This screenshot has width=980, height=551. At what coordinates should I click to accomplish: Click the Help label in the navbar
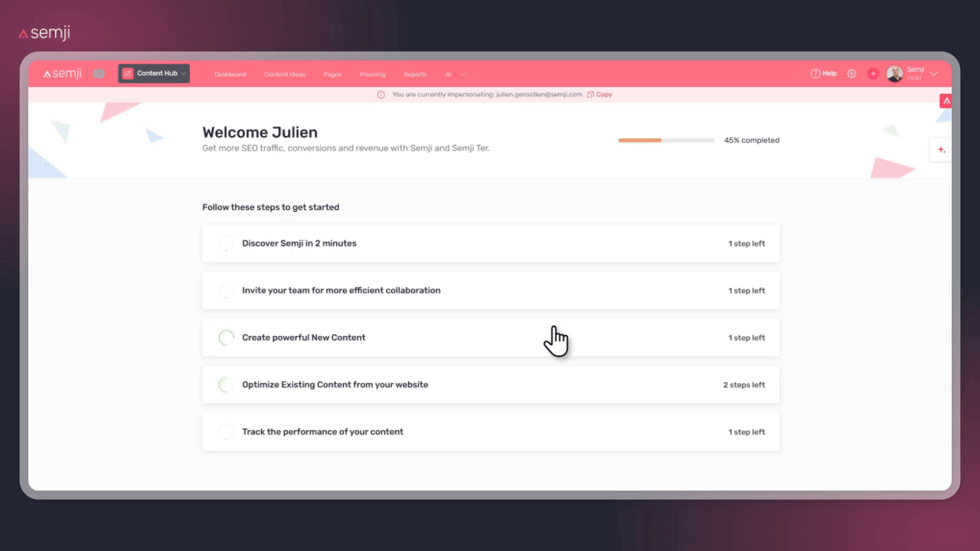coord(830,73)
